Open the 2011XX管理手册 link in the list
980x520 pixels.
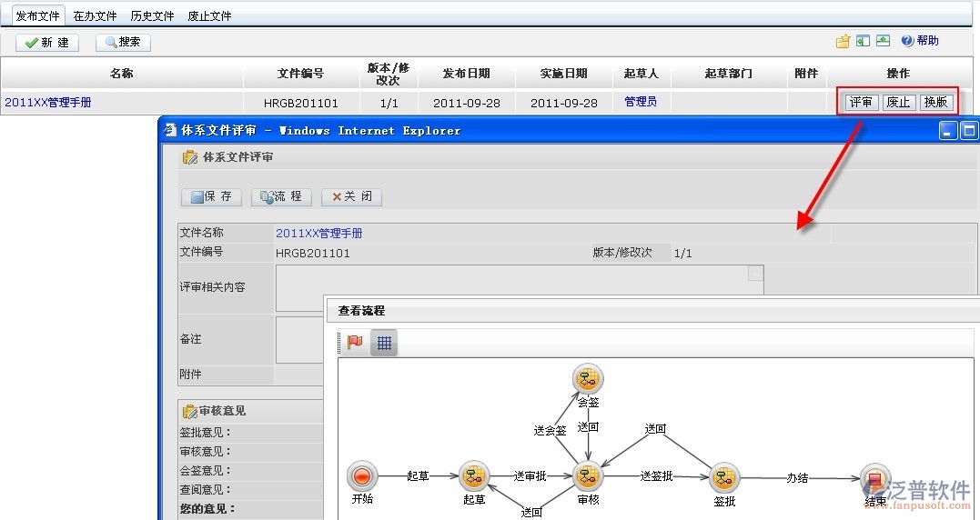[48, 103]
